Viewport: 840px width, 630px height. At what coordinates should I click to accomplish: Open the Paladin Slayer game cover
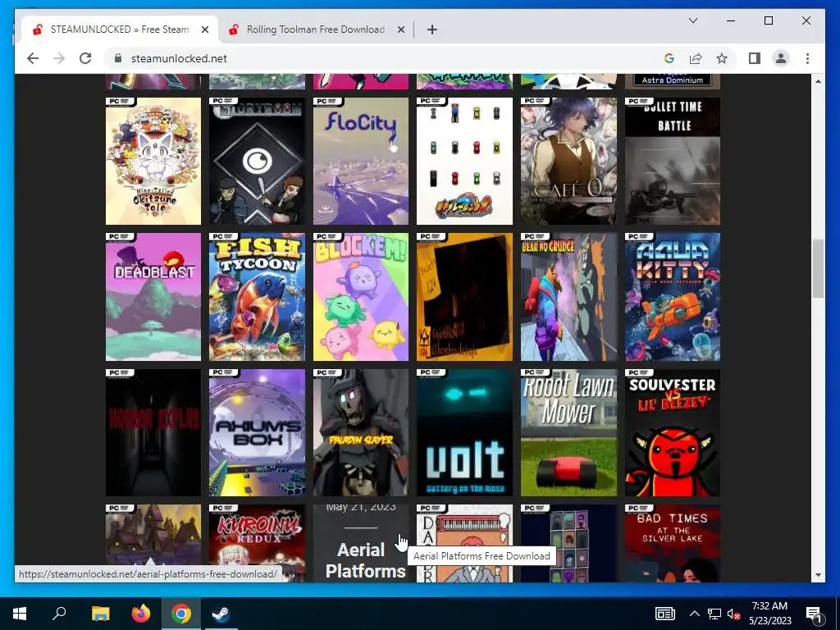pos(361,432)
